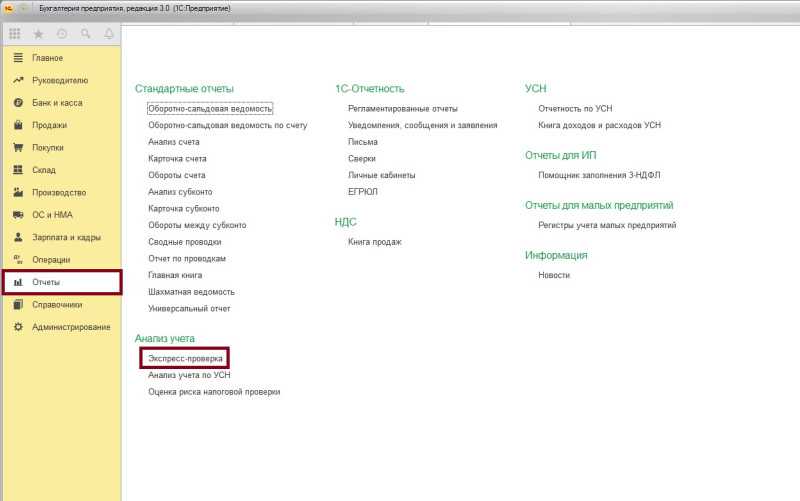This screenshot has width=800, height=501.
Task: Open Отчетность по УСН
Action: point(575,109)
